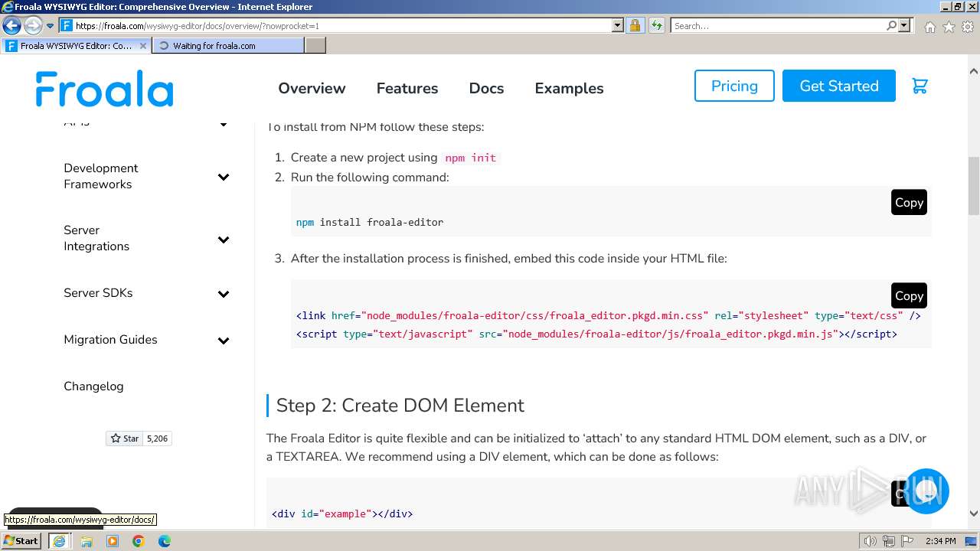Click the Get Started button

[x=839, y=86]
